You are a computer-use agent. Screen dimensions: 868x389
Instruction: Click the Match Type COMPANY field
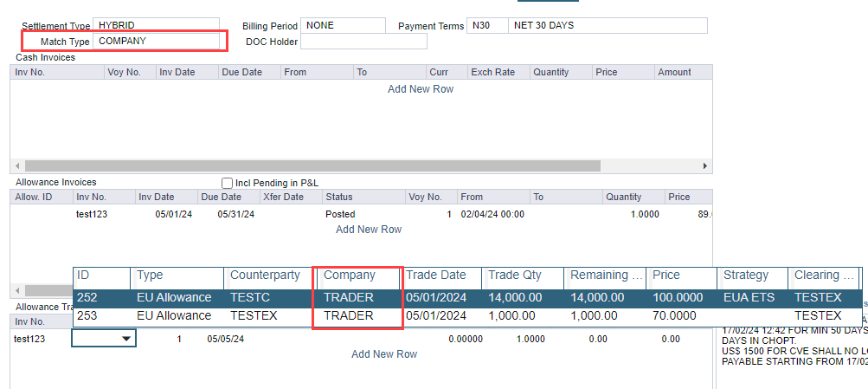point(158,41)
